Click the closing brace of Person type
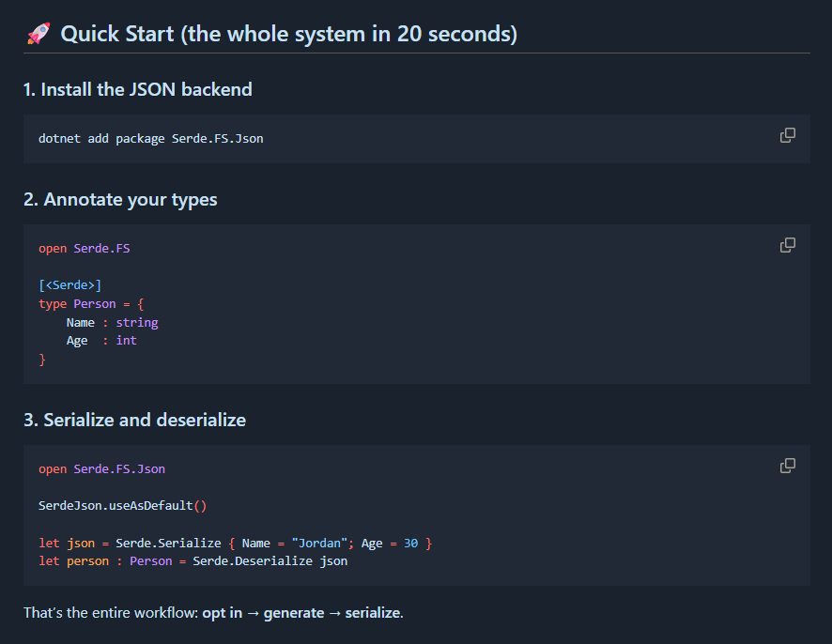 42,360
